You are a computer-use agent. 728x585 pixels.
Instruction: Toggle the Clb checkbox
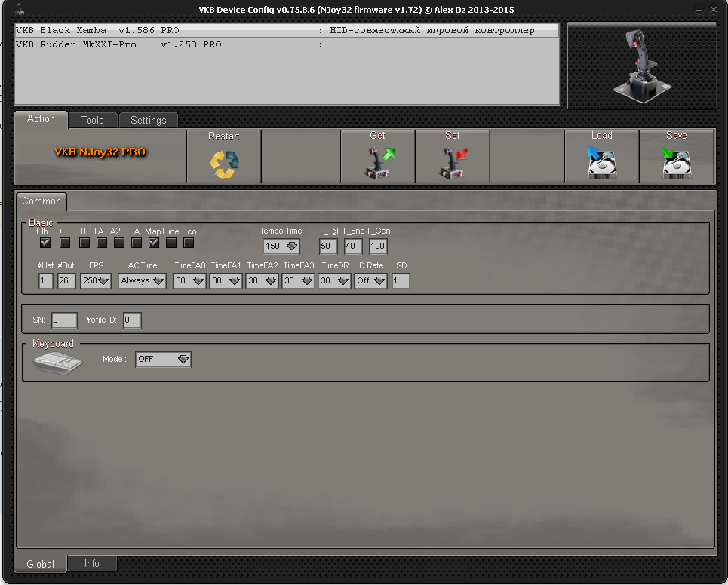coord(45,243)
